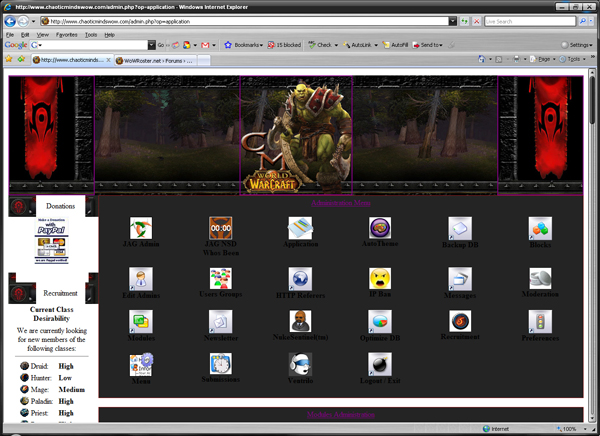Open the JAG Admin icon

[x=141, y=228]
